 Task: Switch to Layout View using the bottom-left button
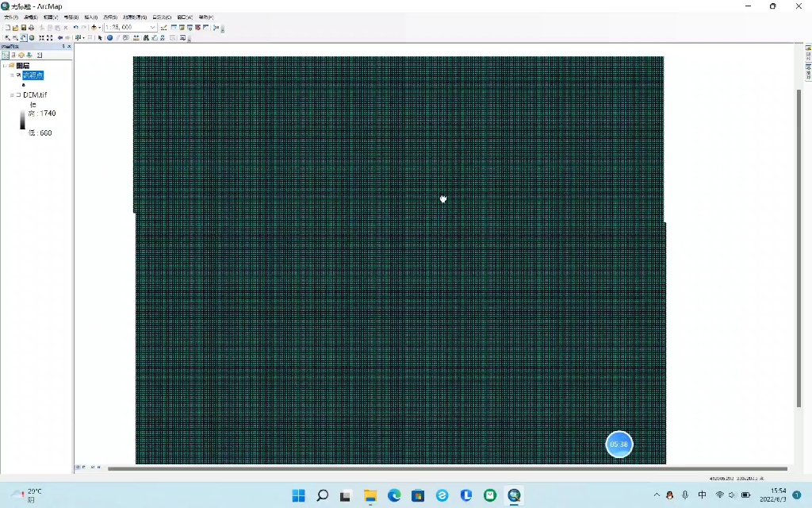[x=85, y=467]
